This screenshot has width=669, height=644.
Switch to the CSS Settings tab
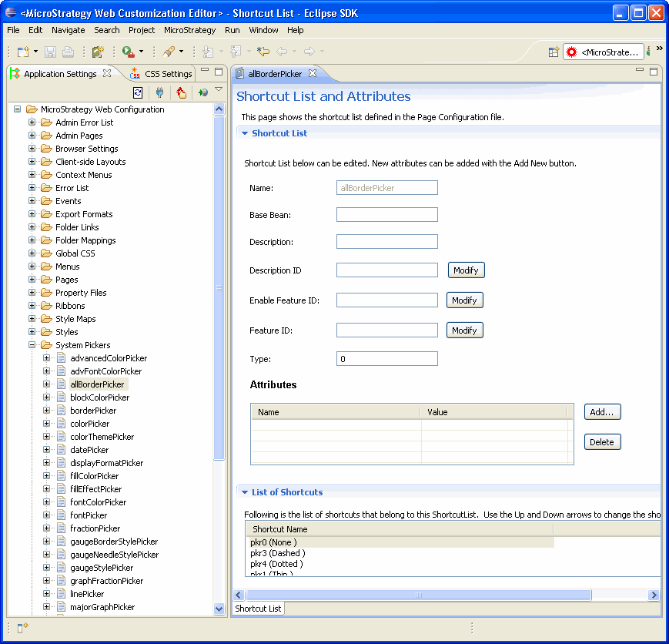[162, 74]
